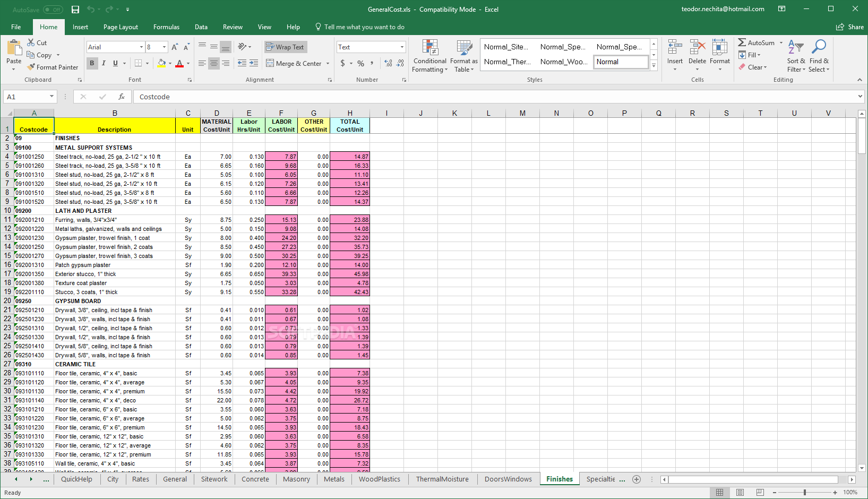
Task: Click the Comma Style icon
Action: 372,63
